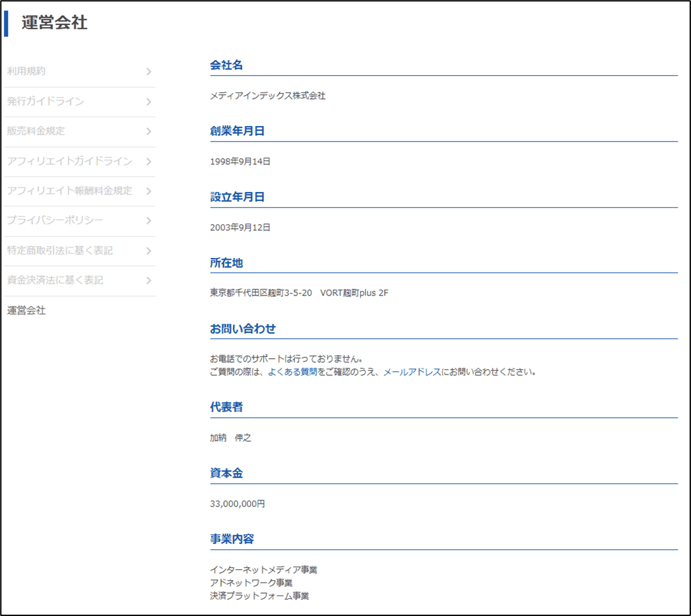Click the arrow beside アフィリエイト報酬料金規定

(x=149, y=191)
